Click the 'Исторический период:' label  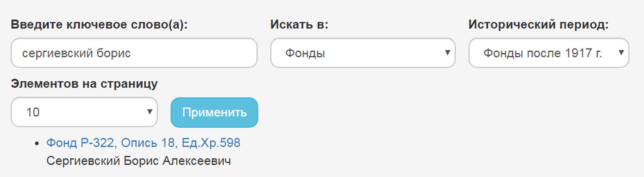[x=538, y=25]
